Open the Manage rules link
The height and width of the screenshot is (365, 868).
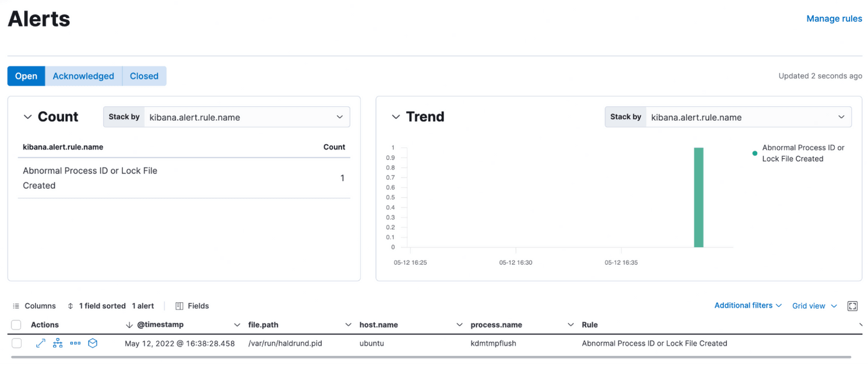pyautogui.click(x=834, y=19)
